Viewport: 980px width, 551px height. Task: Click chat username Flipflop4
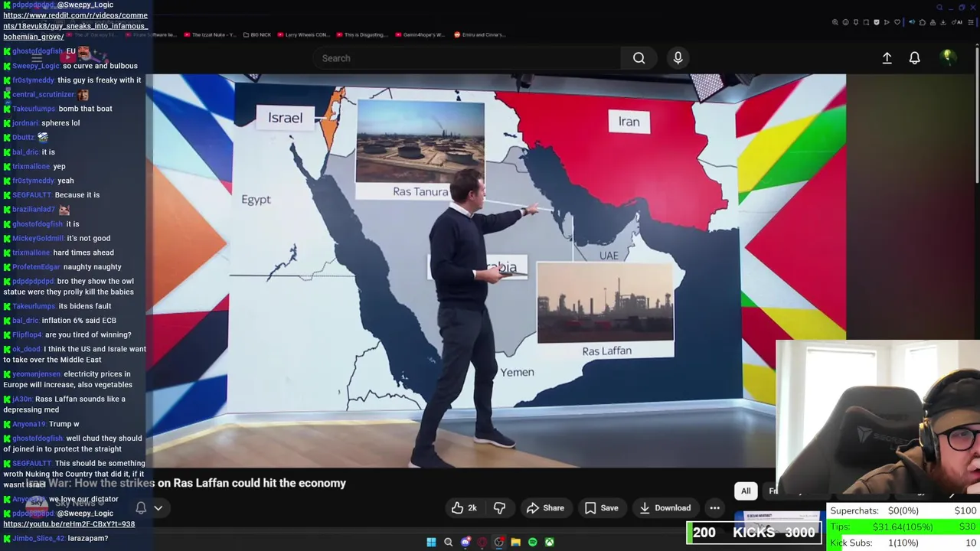pos(28,335)
